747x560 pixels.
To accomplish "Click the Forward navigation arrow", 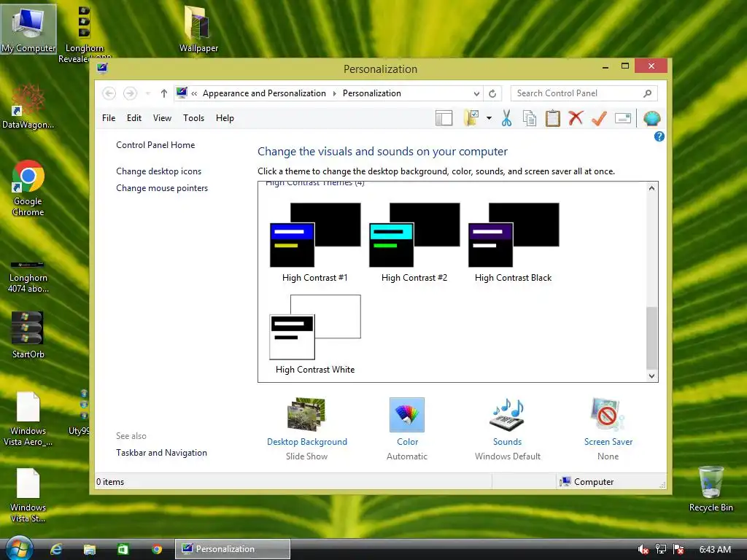I will pyautogui.click(x=130, y=93).
